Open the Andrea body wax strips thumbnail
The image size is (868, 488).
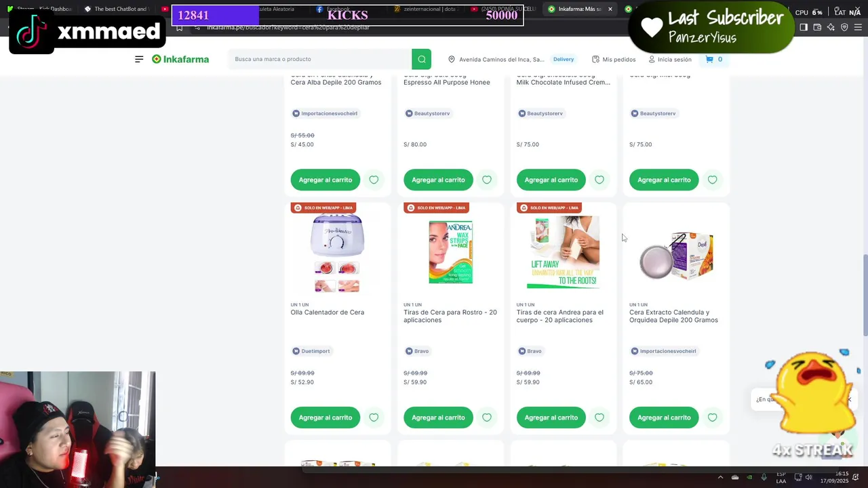pyautogui.click(x=563, y=252)
